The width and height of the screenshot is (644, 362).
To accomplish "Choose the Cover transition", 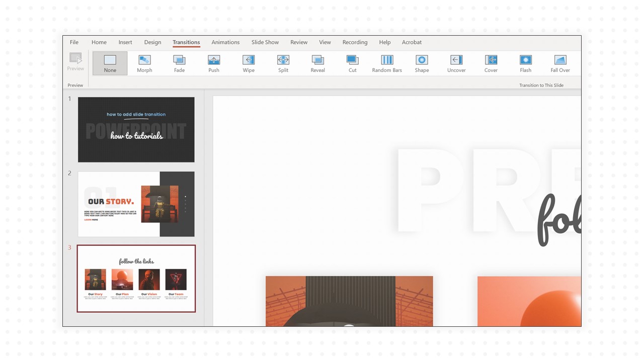I will click(x=491, y=62).
